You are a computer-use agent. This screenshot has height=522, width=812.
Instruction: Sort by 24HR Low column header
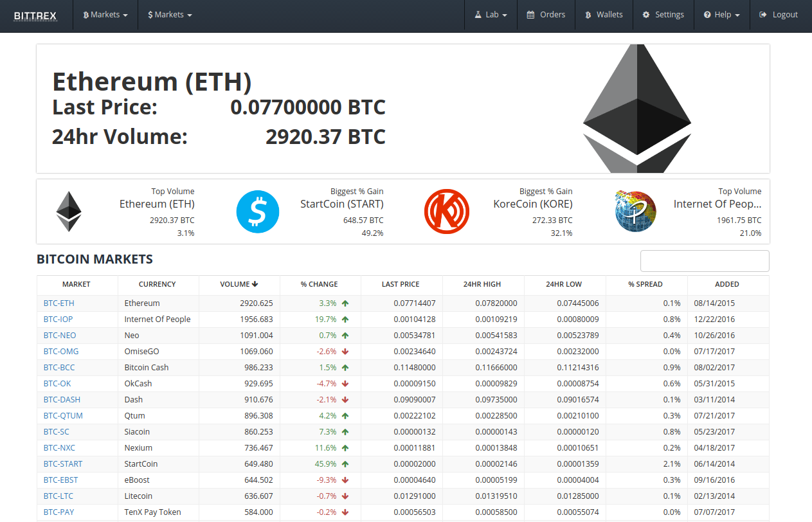pyautogui.click(x=564, y=284)
